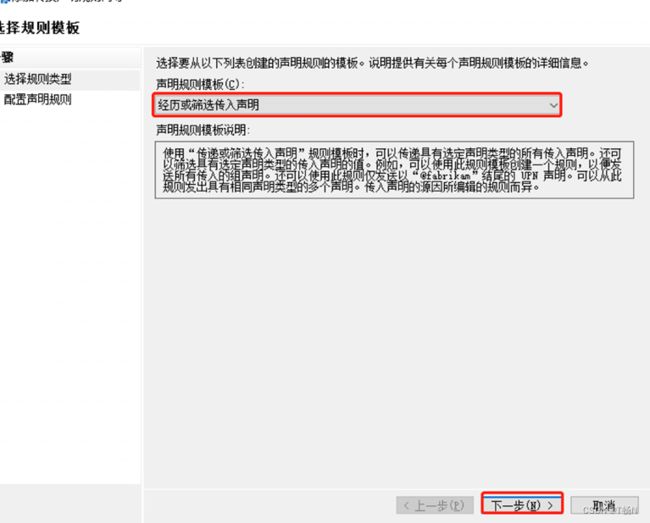Click the 声明规则模板(C) label
This screenshot has height=523, width=650.
tap(200, 84)
